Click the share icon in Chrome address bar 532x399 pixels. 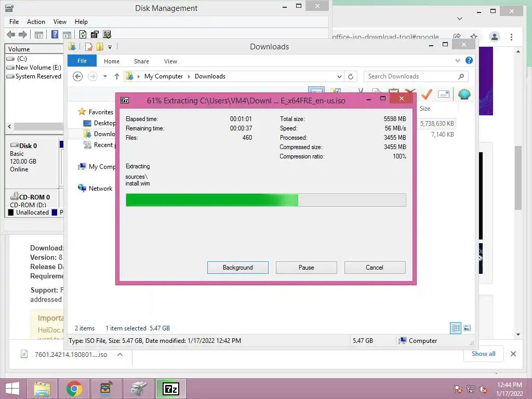[457, 37]
